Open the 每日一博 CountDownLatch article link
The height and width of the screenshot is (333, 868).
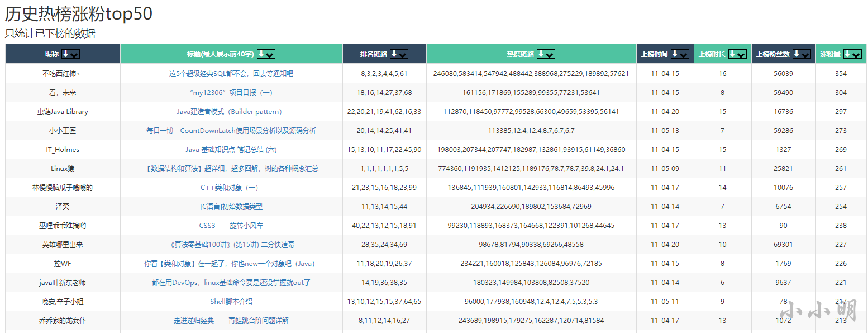pos(231,131)
